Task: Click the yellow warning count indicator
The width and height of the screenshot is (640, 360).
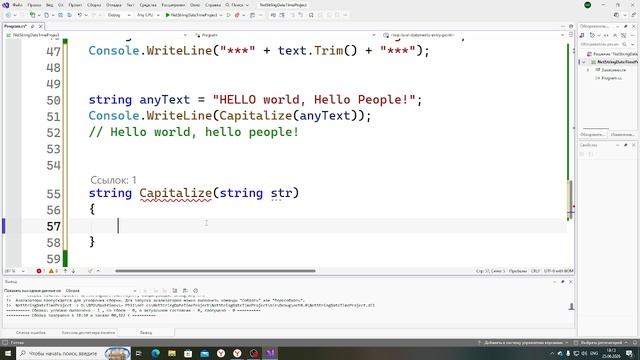Action: point(53,271)
